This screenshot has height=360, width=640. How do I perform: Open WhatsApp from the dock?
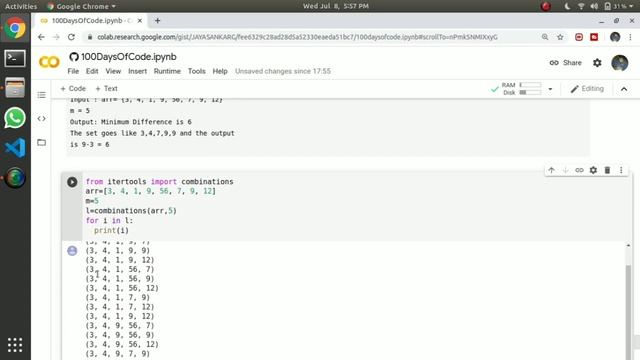15,118
